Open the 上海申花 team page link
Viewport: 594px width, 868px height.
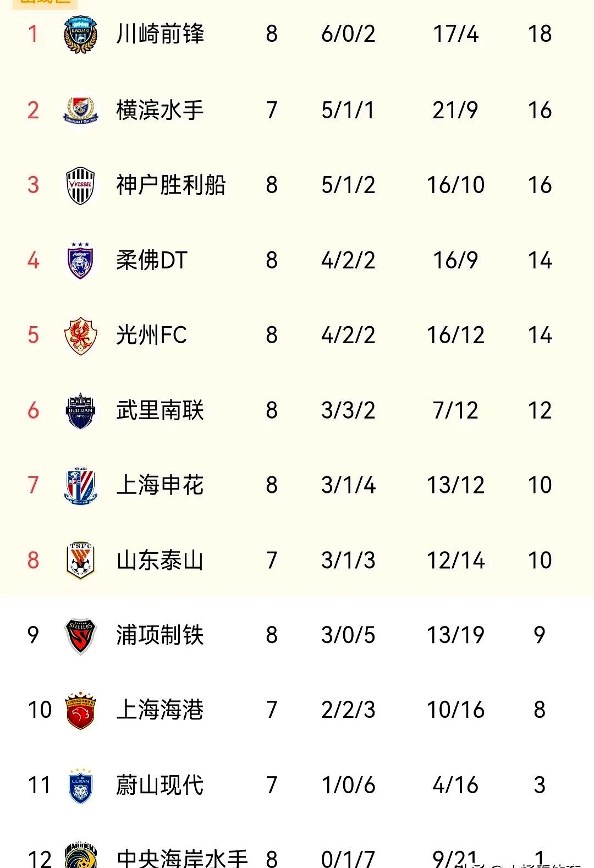tap(160, 486)
